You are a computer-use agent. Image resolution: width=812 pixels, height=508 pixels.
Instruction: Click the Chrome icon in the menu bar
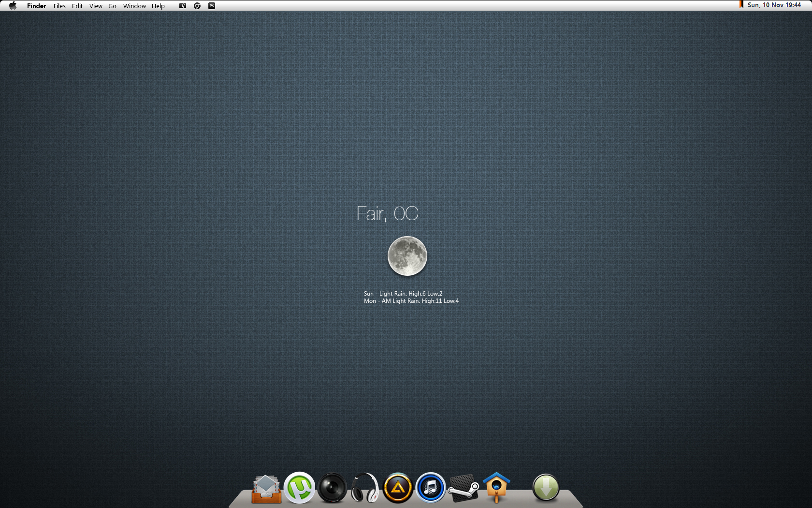click(x=197, y=6)
